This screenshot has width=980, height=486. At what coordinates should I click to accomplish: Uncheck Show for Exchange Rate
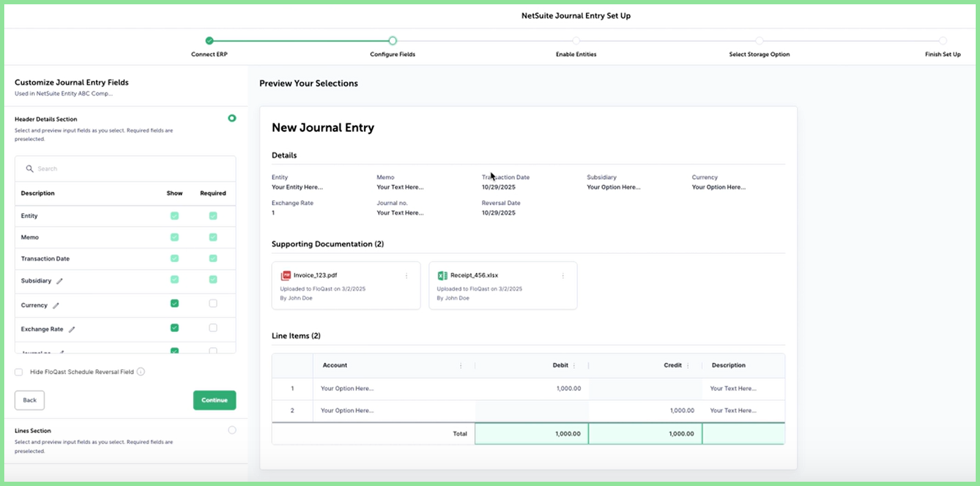(174, 327)
